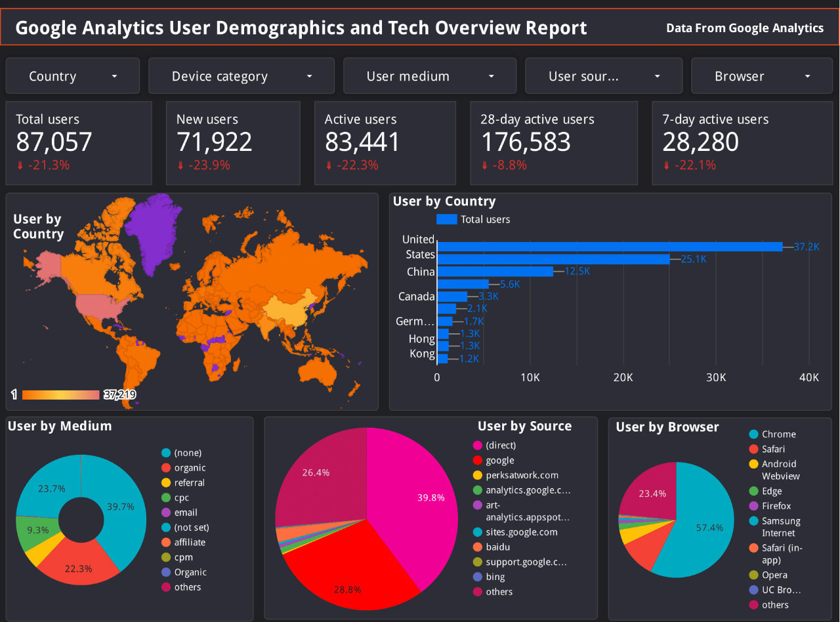
Task: Click the Safari legend marker
Action: (753, 449)
